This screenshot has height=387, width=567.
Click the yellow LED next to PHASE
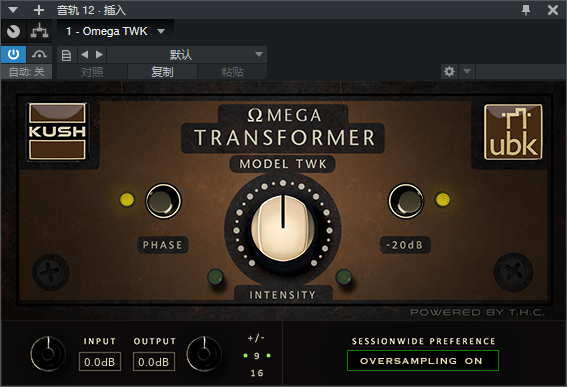click(x=127, y=199)
